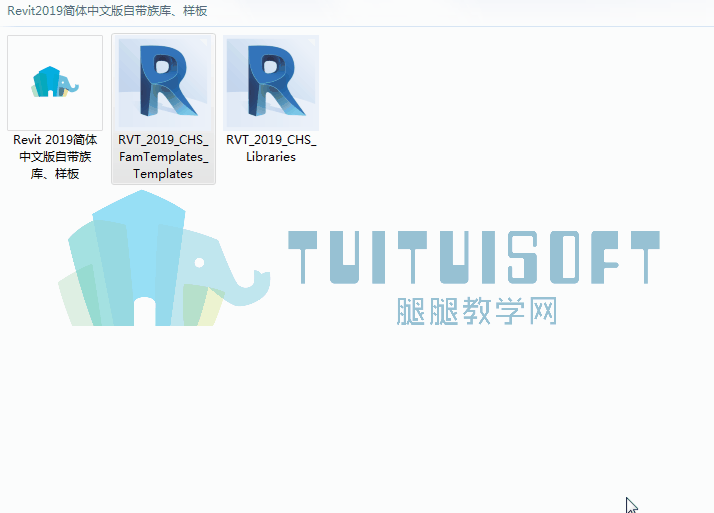This screenshot has width=714, height=513.
Task: Click the RVT_2019_CHS_Libraries file name label
Action: pyautogui.click(x=271, y=149)
